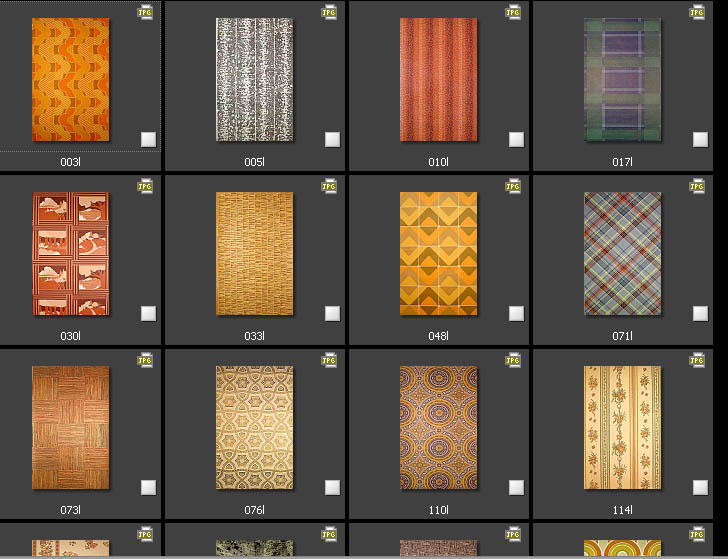Select the landscape panels thumbnail 030l

71,254
